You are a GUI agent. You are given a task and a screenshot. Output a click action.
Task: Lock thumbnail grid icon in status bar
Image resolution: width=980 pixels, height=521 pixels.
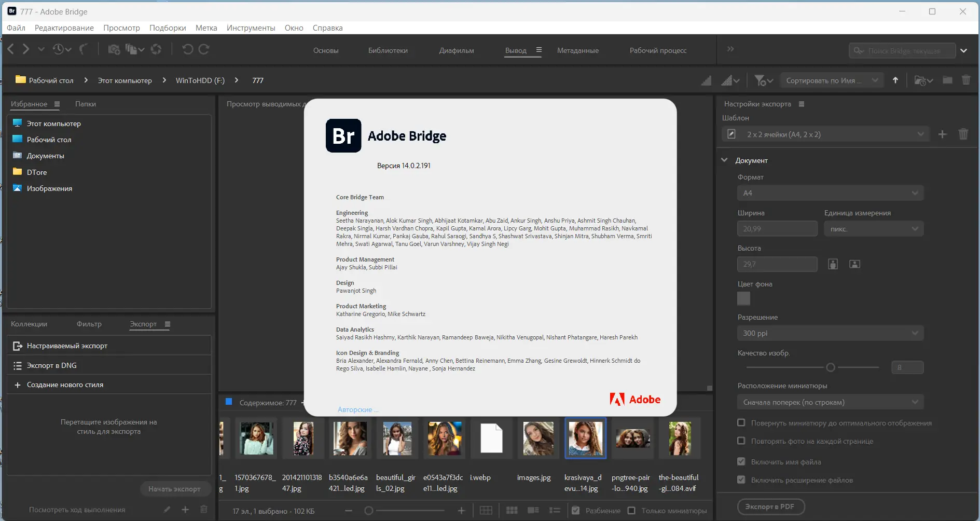(x=486, y=511)
